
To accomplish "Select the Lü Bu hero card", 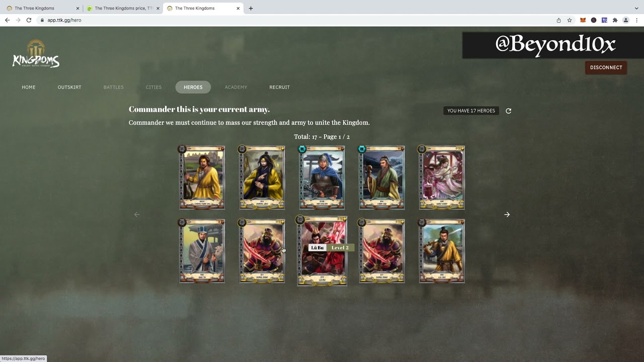I will pyautogui.click(x=322, y=251).
